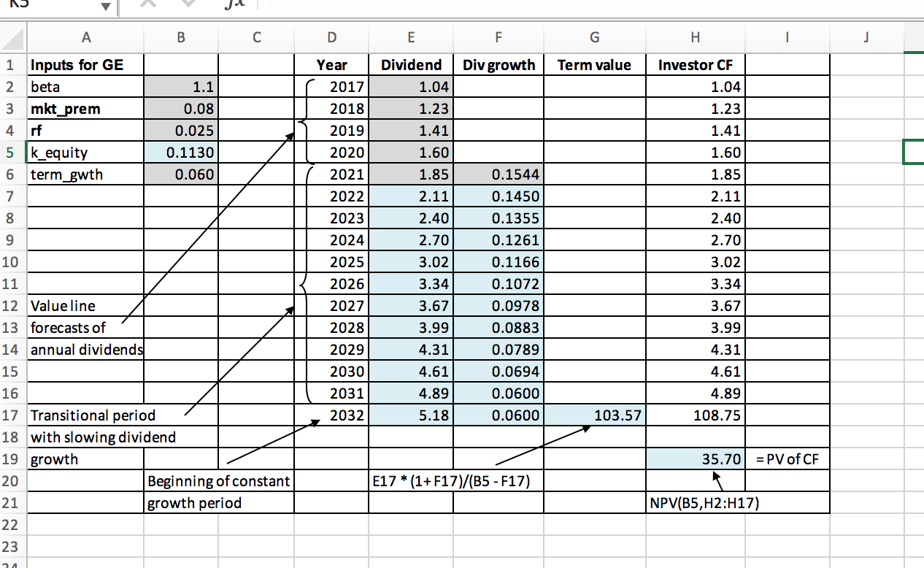This screenshot has height=568, width=924.
Task: Select the dividend cell showing 5.18
Action: [x=411, y=415]
